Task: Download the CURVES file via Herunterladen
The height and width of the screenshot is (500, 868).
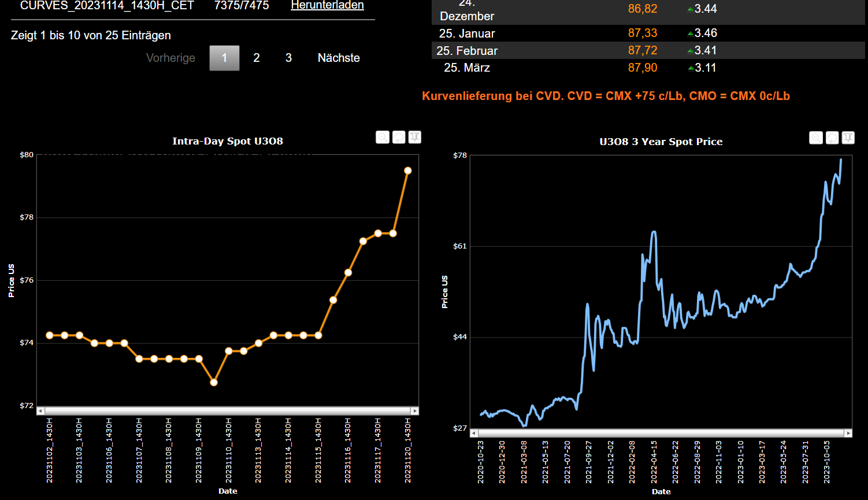Action: (x=327, y=5)
